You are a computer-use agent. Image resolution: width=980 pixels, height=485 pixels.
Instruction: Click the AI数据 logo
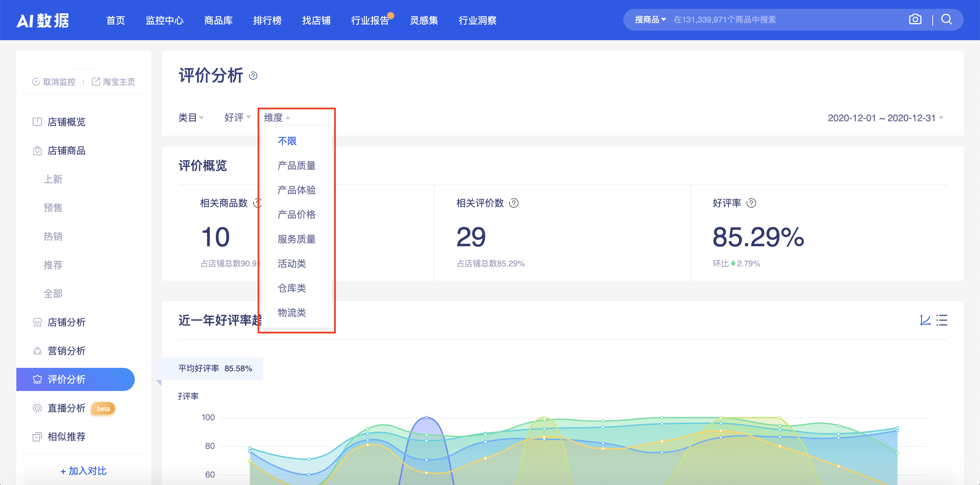click(43, 20)
